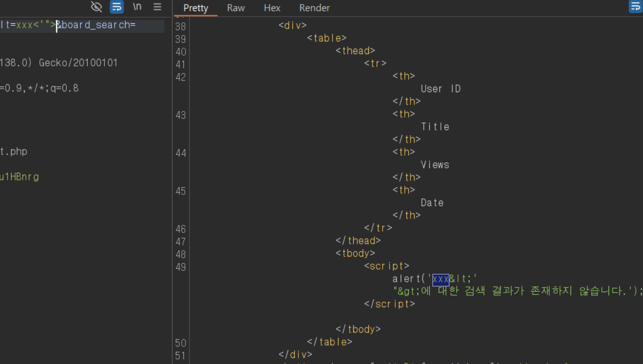Click the opening <tbody> tag
643x364 pixels.
tap(355, 253)
